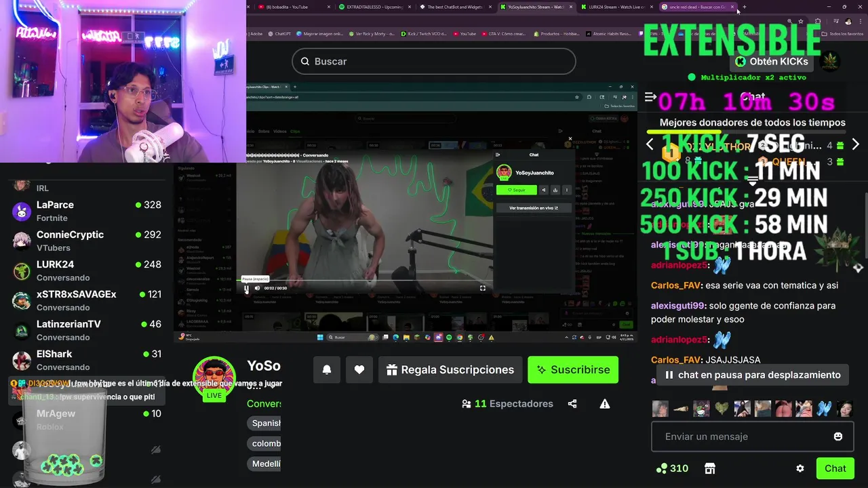Open the emoji picker smiley icon
Image resolution: width=868 pixels, height=488 pixels.
pos(838,436)
